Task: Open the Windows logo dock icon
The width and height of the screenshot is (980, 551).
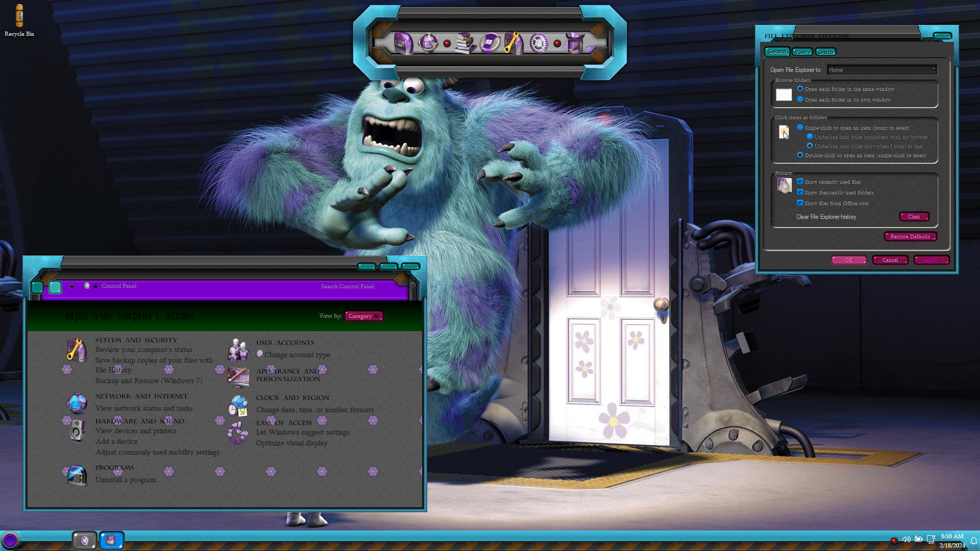Action: pyautogui.click(x=489, y=43)
